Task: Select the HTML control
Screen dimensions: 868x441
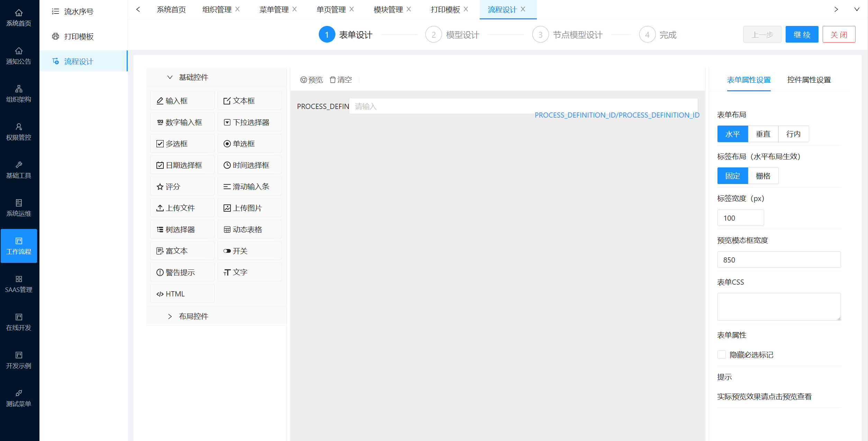Action: [182, 294]
